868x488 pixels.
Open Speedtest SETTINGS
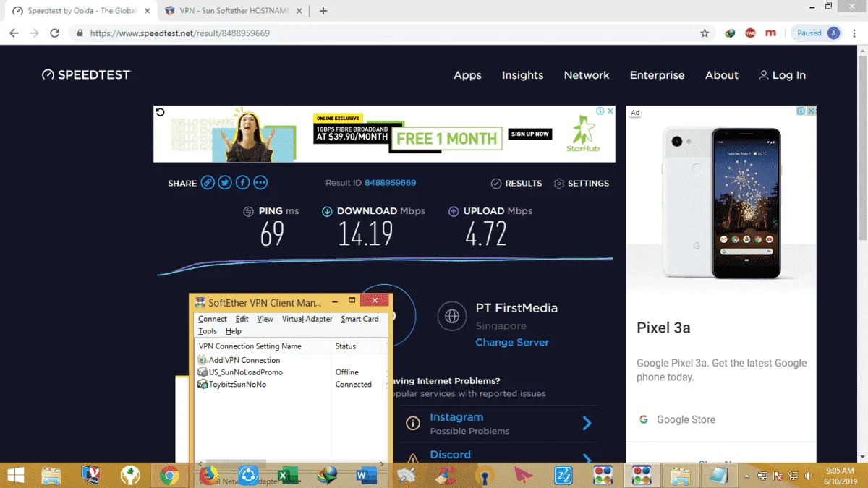click(x=582, y=184)
